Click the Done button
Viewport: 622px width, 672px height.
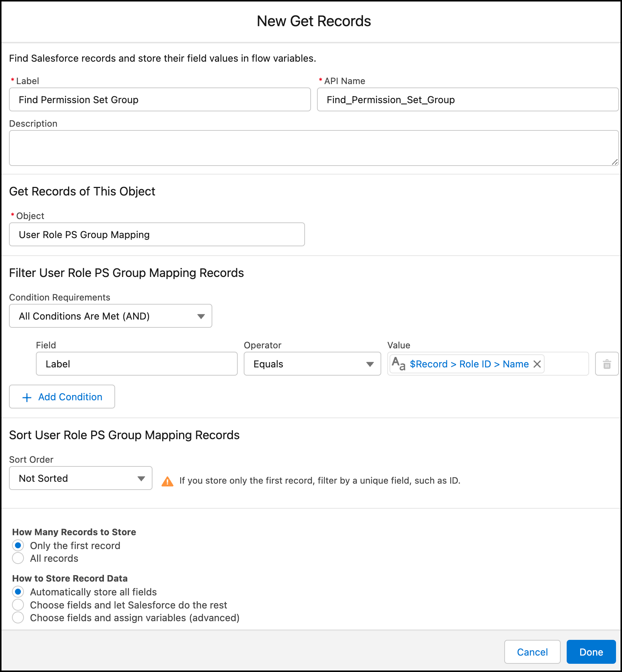tap(591, 652)
